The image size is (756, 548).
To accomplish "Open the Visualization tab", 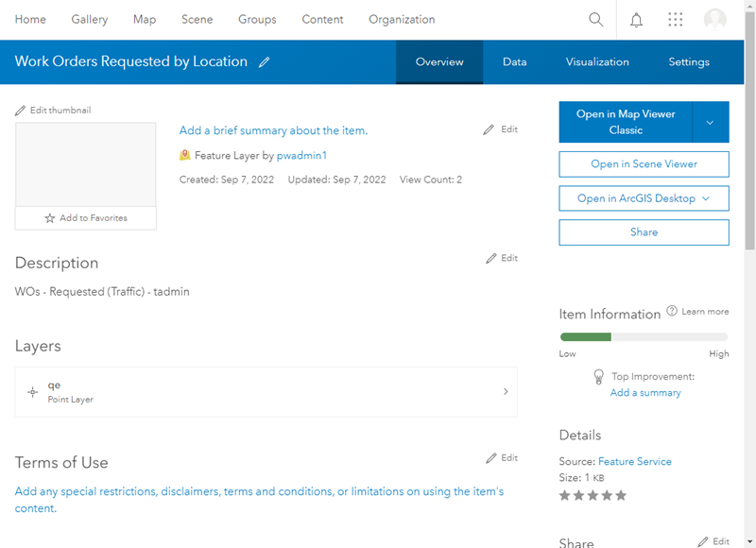I will (x=597, y=62).
